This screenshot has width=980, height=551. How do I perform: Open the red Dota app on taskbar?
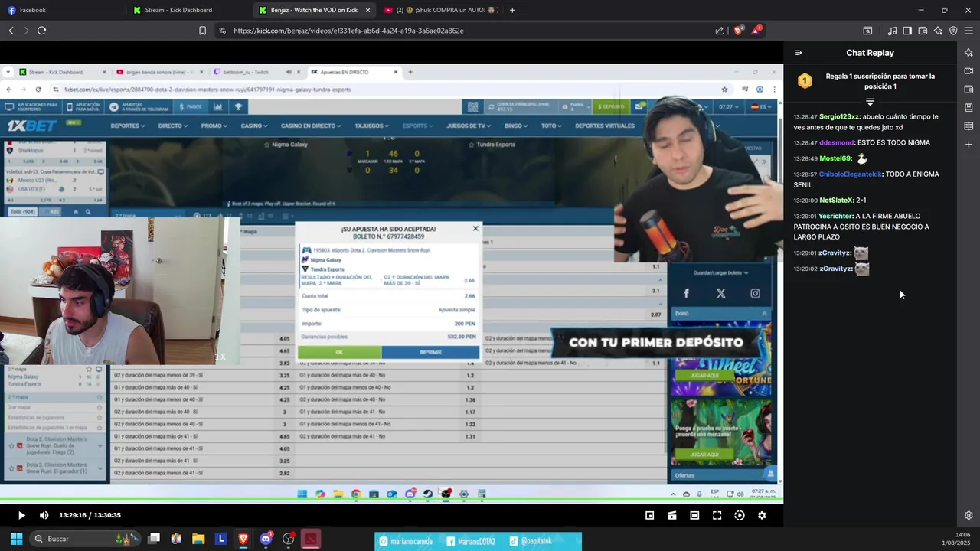pos(311,539)
